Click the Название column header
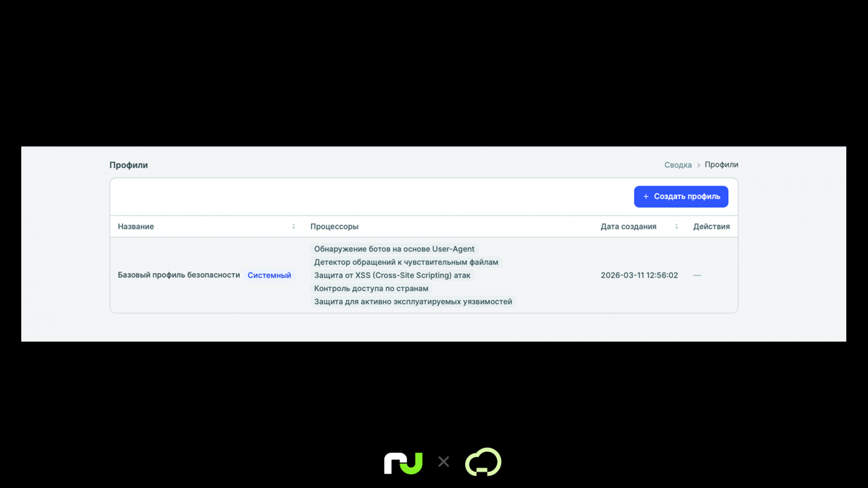Screen dimensions: 868x488 click(x=136, y=226)
